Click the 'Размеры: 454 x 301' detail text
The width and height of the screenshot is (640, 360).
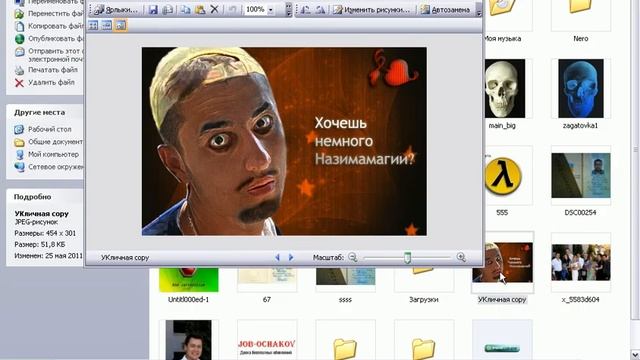click(45, 233)
